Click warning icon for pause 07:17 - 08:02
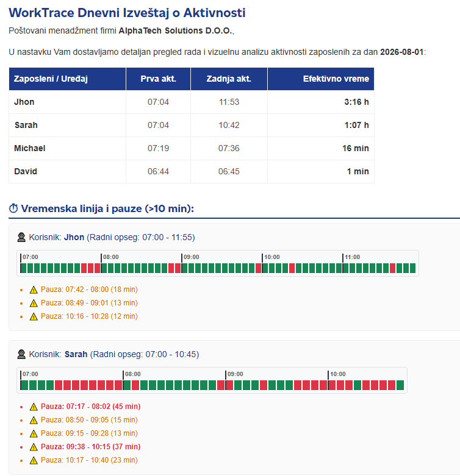 pos(34,407)
